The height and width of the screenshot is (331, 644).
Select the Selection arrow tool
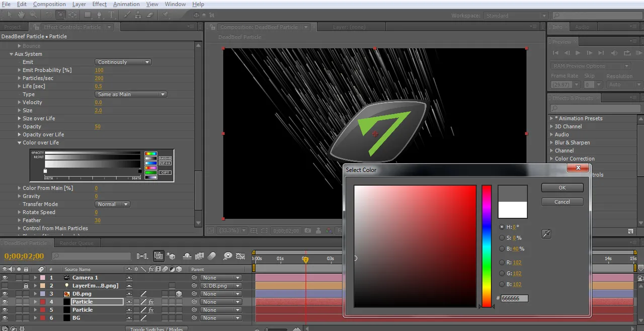(x=10, y=15)
